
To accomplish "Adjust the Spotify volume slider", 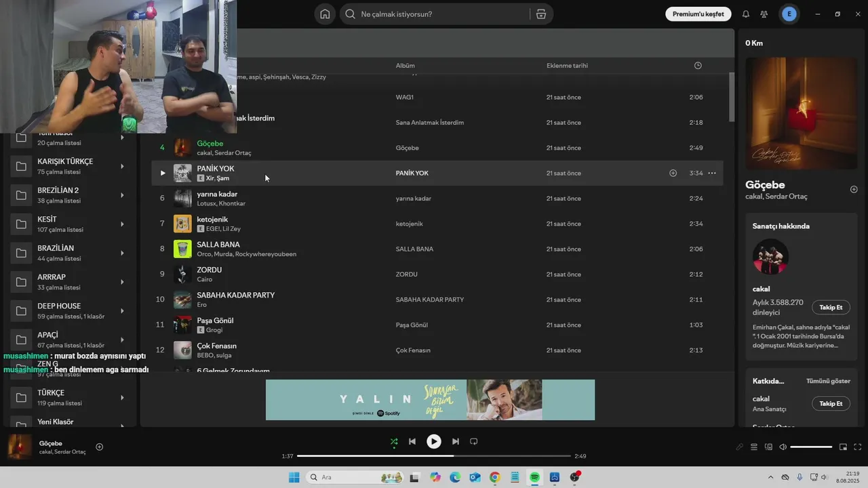I will pyautogui.click(x=811, y=447).
